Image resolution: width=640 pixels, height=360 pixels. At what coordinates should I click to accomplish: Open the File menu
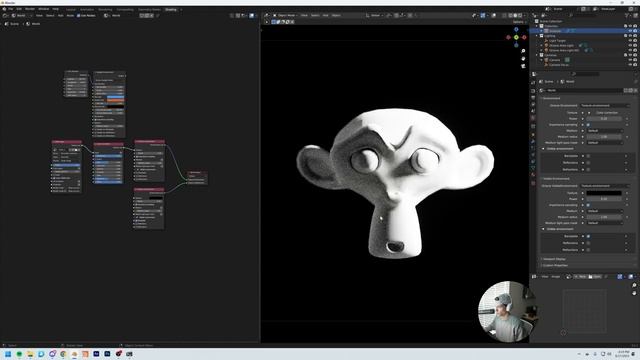tap(11, 9)
